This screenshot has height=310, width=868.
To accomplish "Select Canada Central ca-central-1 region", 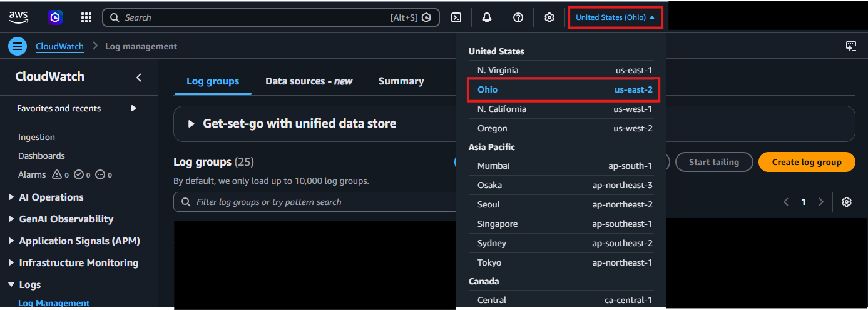I will (561, 300).
